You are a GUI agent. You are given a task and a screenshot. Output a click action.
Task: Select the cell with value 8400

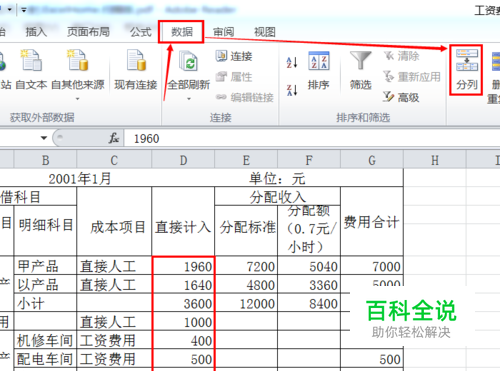(x=309, y=303)
